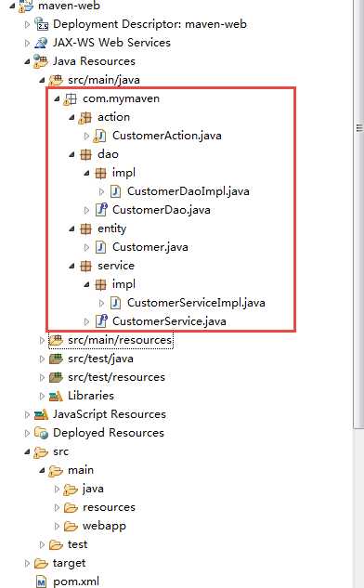Collapse the src/main/java node

(42, 80)
